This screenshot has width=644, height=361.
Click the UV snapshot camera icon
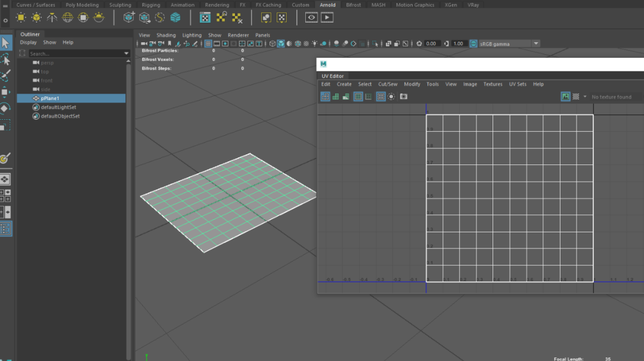tap(404, 97)
